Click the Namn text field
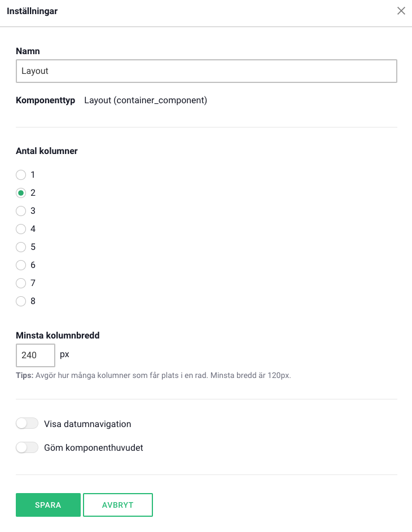Viewport: 412px width, 532px height. click(206, 72)
